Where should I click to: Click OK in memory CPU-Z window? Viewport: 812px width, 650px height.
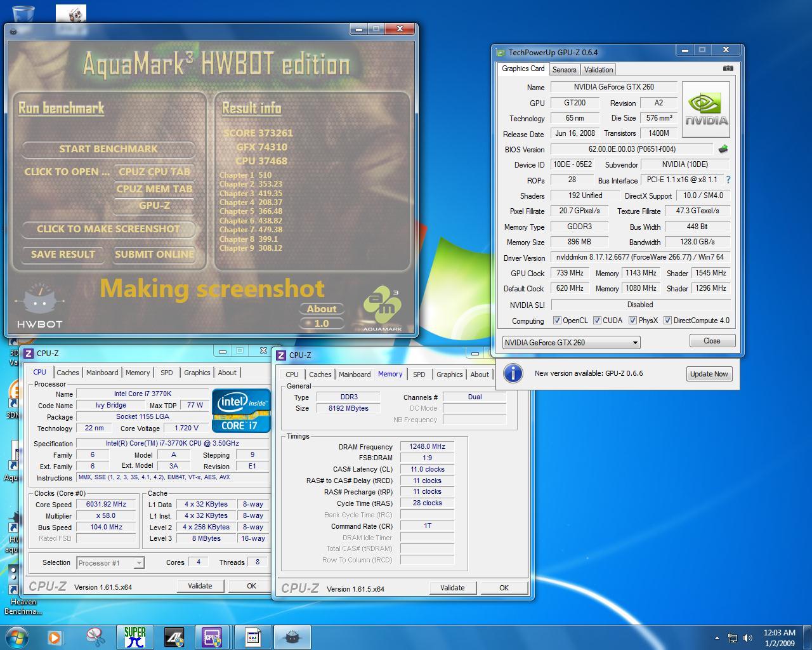[504, 588]
